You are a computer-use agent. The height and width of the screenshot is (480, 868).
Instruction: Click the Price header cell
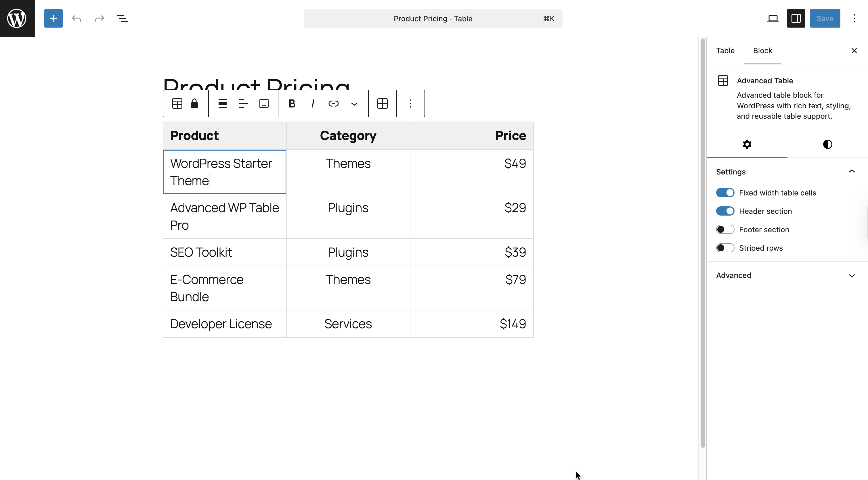[x=471, y=136]
